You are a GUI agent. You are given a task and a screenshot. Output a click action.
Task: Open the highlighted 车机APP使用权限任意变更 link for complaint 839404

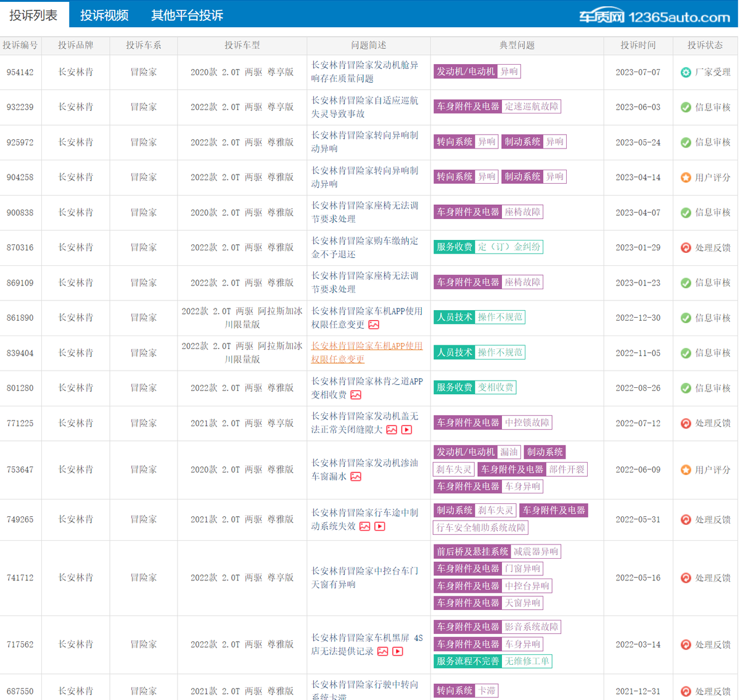click(367, 353)
